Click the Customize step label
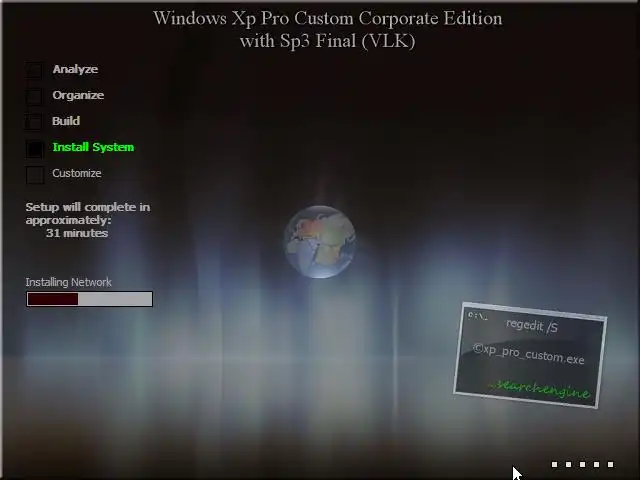 tap(77, 173)
